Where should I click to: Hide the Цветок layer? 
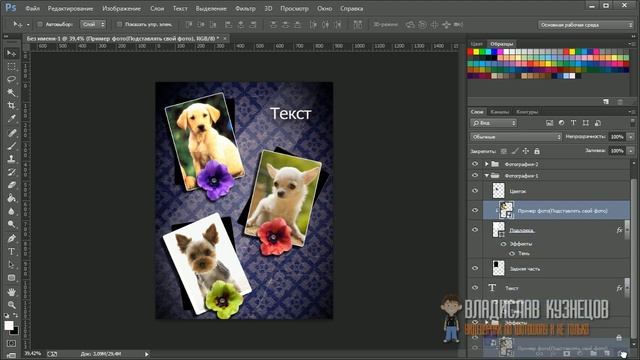[475, 191]
